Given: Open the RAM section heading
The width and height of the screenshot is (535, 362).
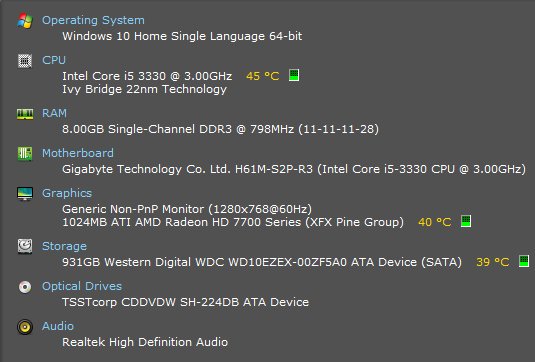Looking at the screenshot, I should coord(54,113).
